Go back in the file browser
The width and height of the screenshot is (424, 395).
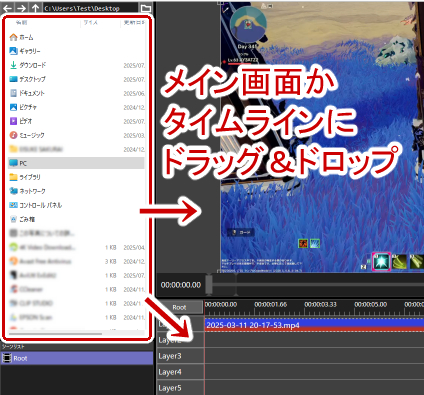[7, 8]
